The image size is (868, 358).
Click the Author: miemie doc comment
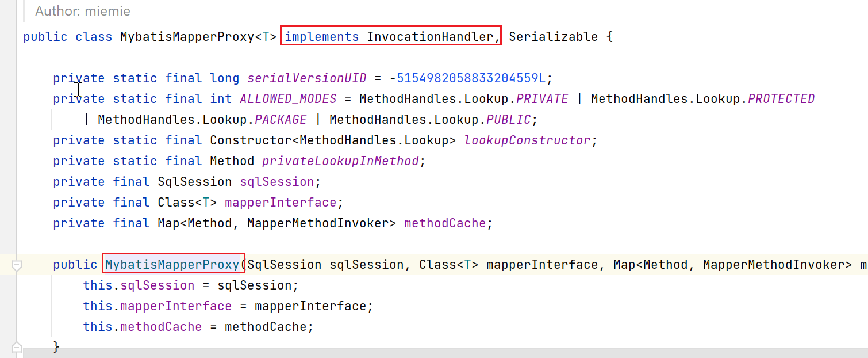(x=83, y=11)
